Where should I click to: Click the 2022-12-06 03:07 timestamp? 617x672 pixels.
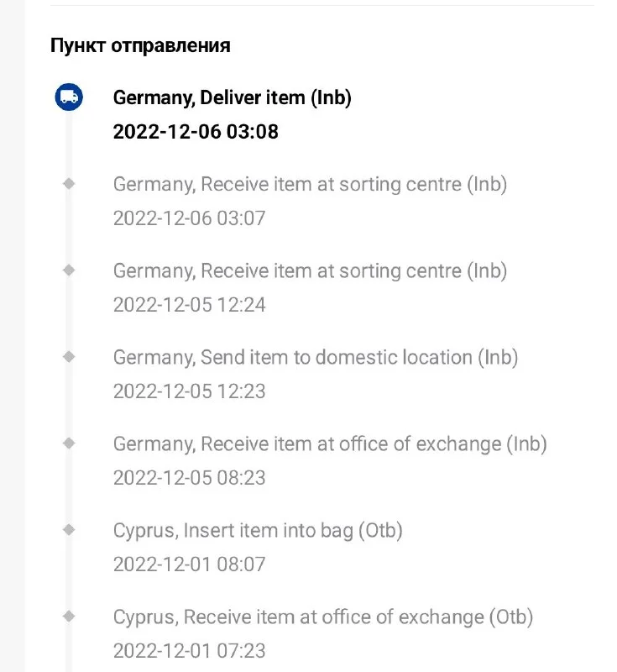click(189, 218)
